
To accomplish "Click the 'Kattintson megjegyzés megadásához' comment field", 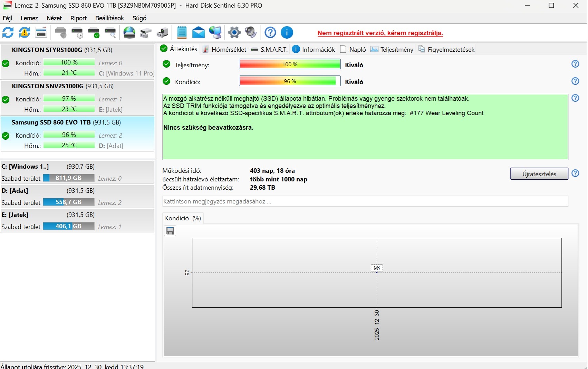I will [365, 201].
